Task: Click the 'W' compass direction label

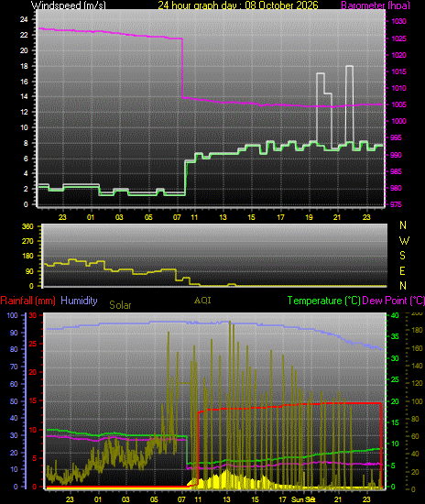Action: [x=404, y=240]
